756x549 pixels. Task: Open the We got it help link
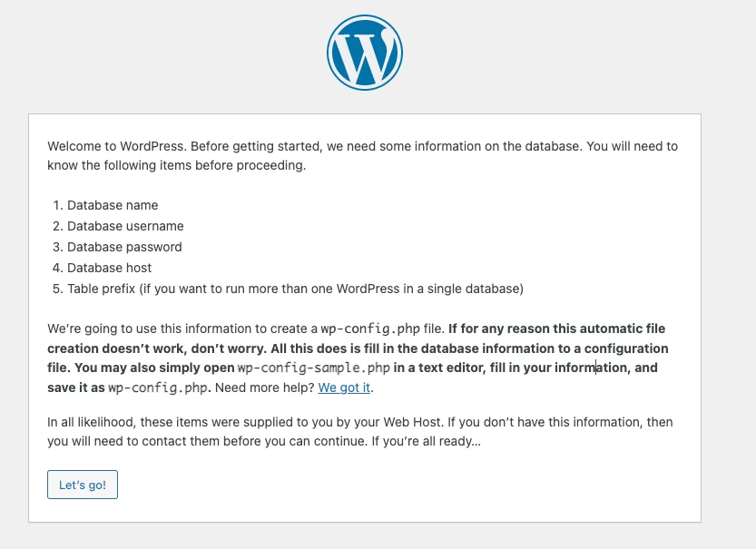tap(344, 387)
